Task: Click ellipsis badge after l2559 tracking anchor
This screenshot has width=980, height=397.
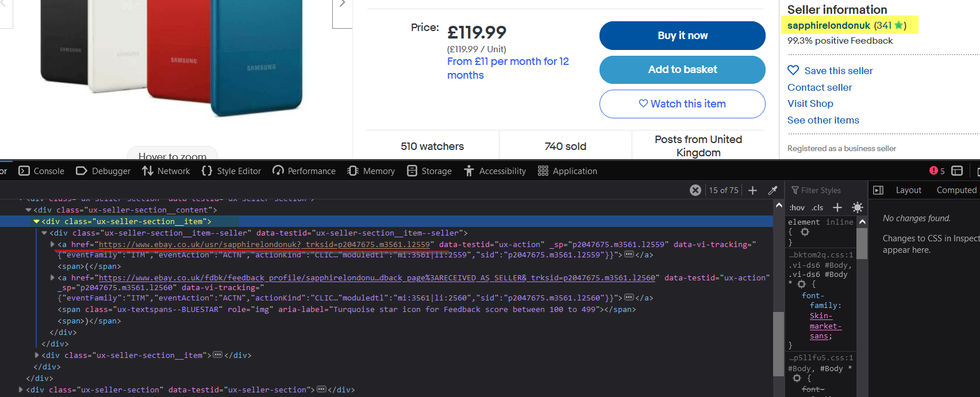Action: [629, 254]
